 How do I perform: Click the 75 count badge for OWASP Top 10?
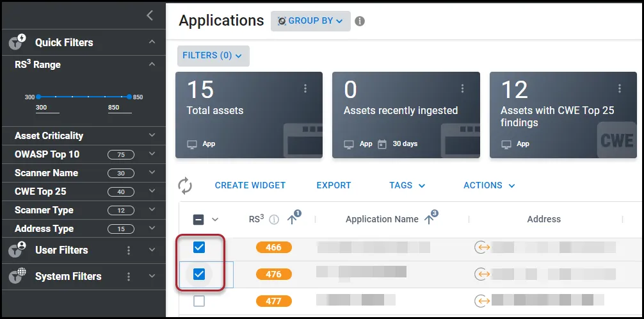point(121,154)
